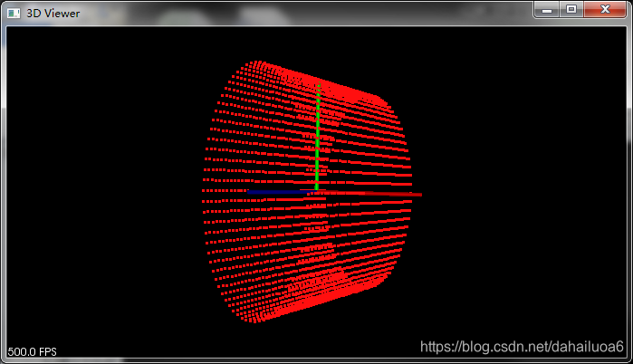Minimize the 3D Viewer window
Image resolution: width=633 pixels, height=364 pixels.
coord(547,9)
